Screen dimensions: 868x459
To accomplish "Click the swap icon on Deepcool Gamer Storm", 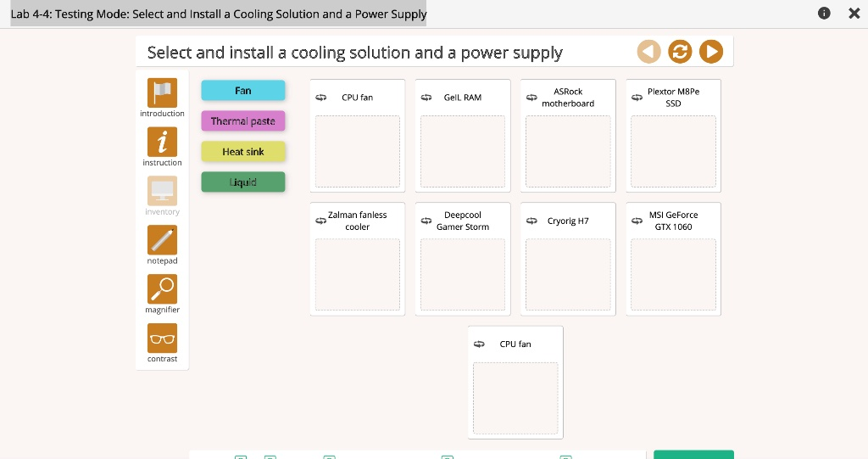I will [426, 221].
